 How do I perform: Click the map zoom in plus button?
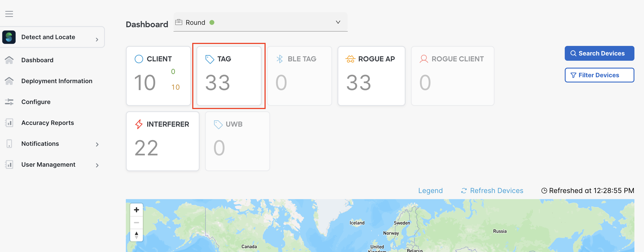[x=136, y=210]
